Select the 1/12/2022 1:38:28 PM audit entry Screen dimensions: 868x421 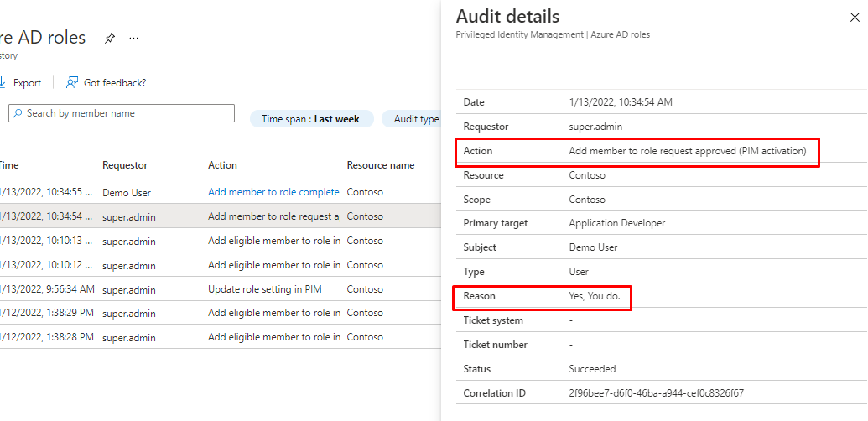pos(46,337)
